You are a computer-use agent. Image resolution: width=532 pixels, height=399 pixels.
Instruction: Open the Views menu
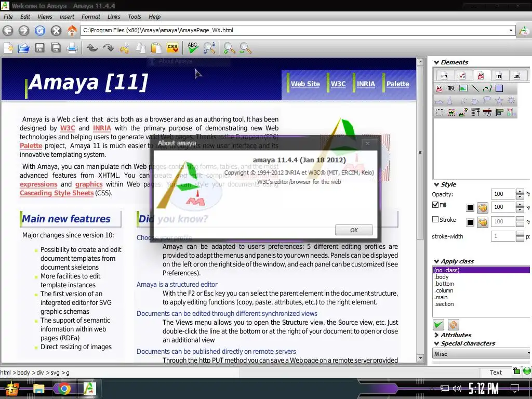pyautogui.click(x=45, y=17)
